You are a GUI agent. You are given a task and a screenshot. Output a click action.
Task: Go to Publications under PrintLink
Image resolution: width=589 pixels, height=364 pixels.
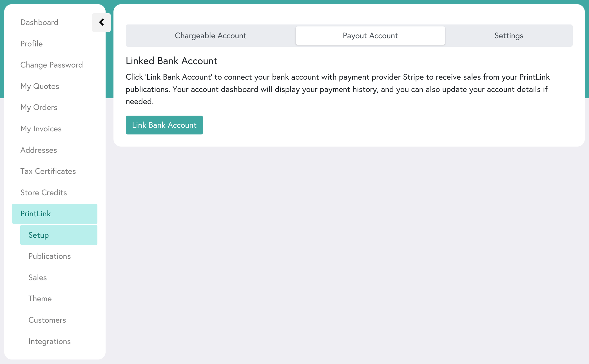(50, 256)
